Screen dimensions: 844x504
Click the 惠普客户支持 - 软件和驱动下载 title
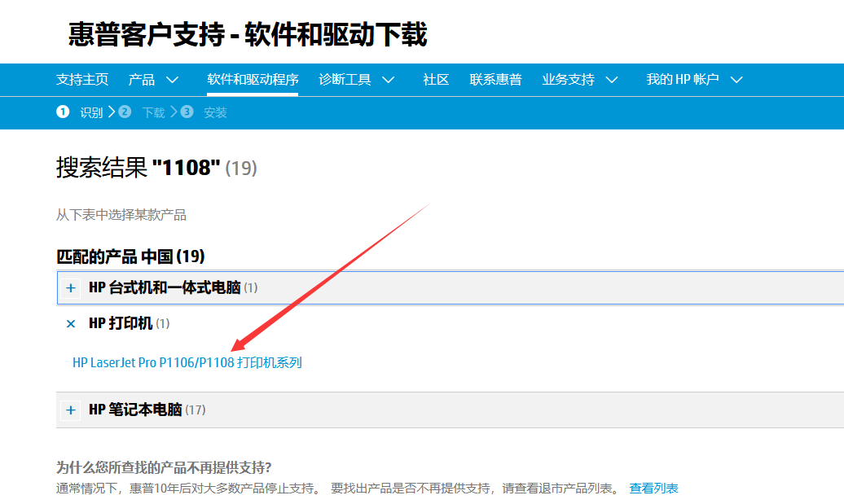248,34
